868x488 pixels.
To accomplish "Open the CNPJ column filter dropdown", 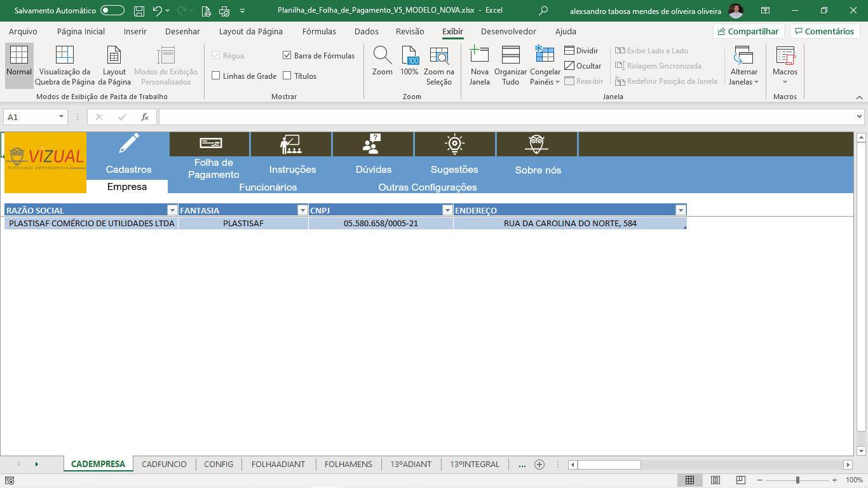I will coord(447,210).
